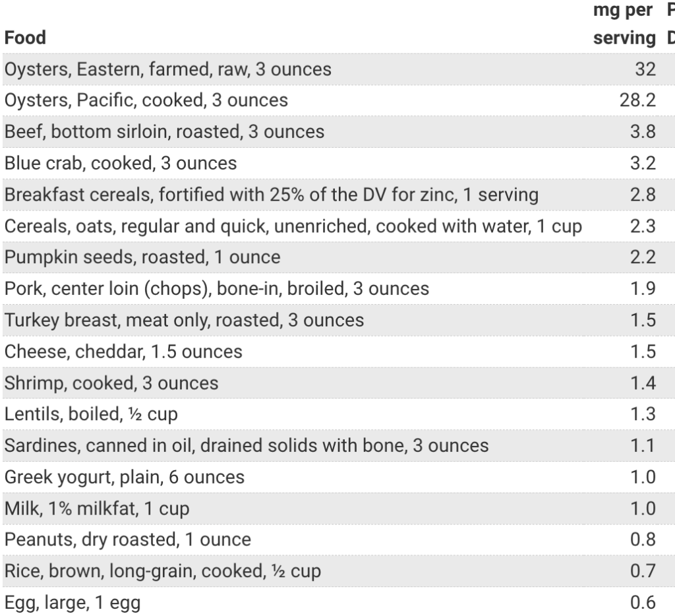Select the Oysters, Pacific, cooked row
This screenshot has height=616, width=675.
coord(339,100)
